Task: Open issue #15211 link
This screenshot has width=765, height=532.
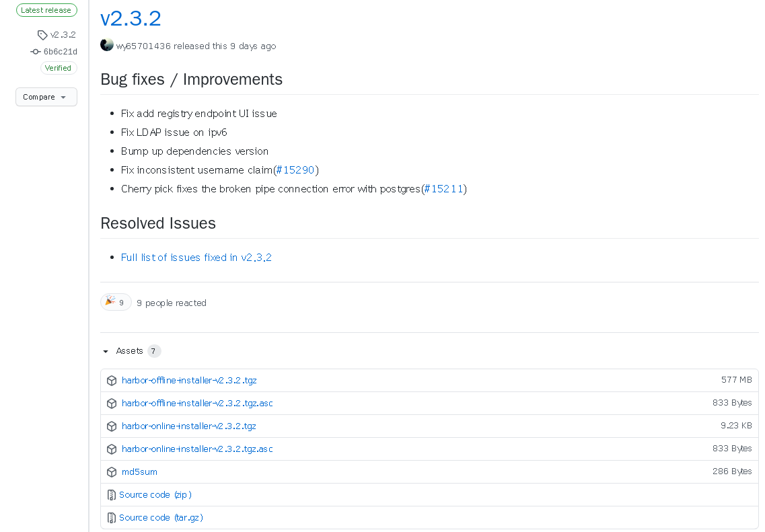Action: tap(444, 189)
